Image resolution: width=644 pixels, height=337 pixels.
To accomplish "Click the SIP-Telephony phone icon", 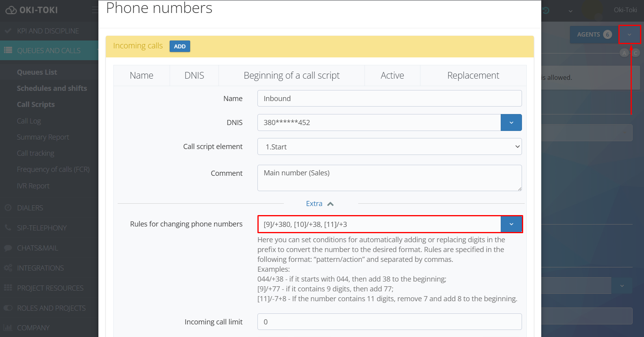I will click(x=8, y=228).
